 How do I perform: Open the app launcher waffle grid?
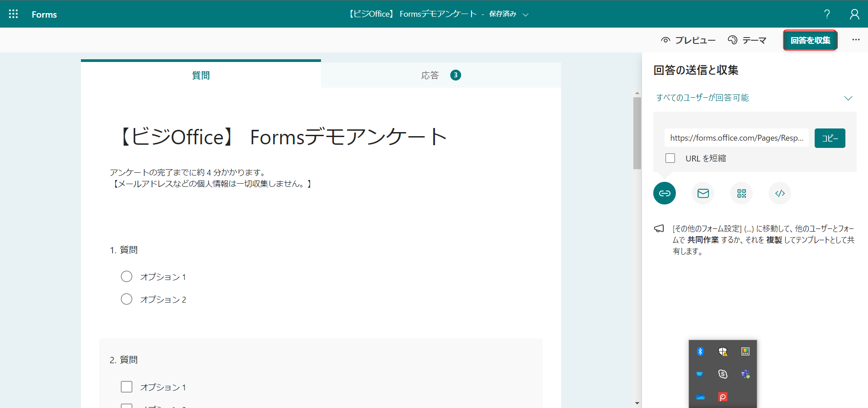click(x=14, y=14)
